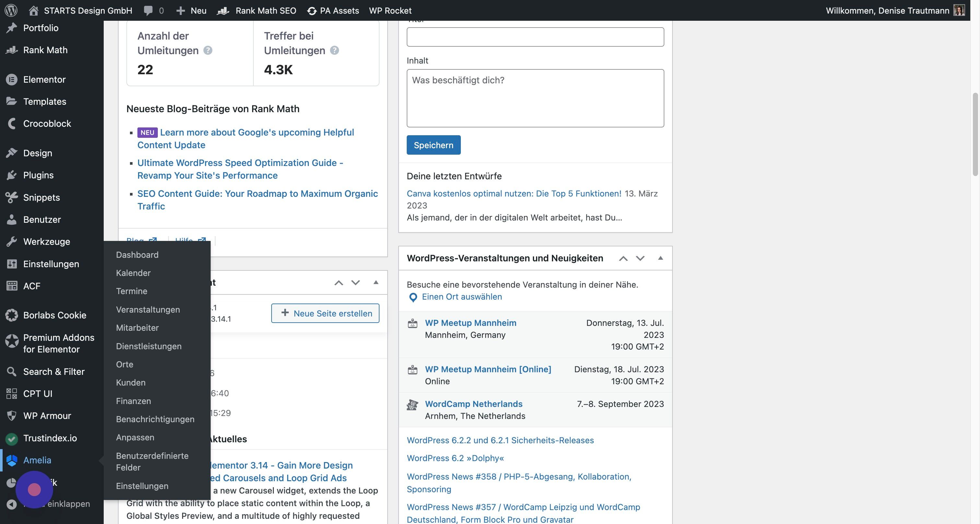Open WordPress 6.2 »Dolphy« news link
This screenshot has height=524, width=980.
(x=455, y=458)
